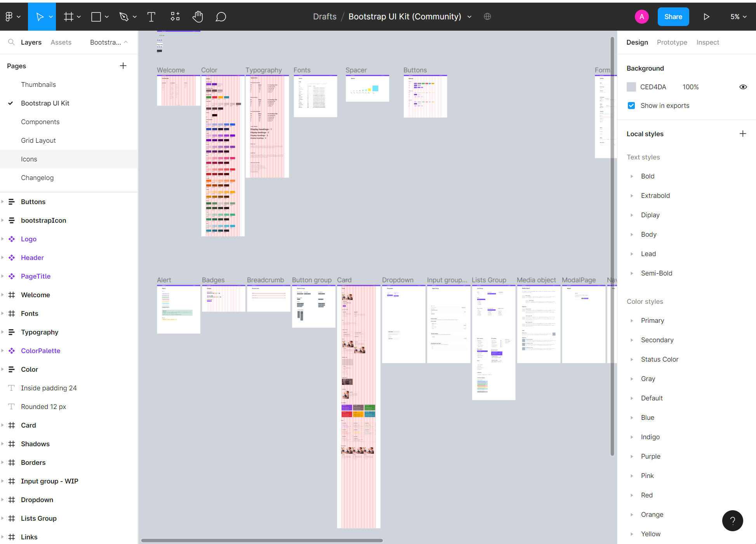Select the Text tool

(x=151, y=17)
